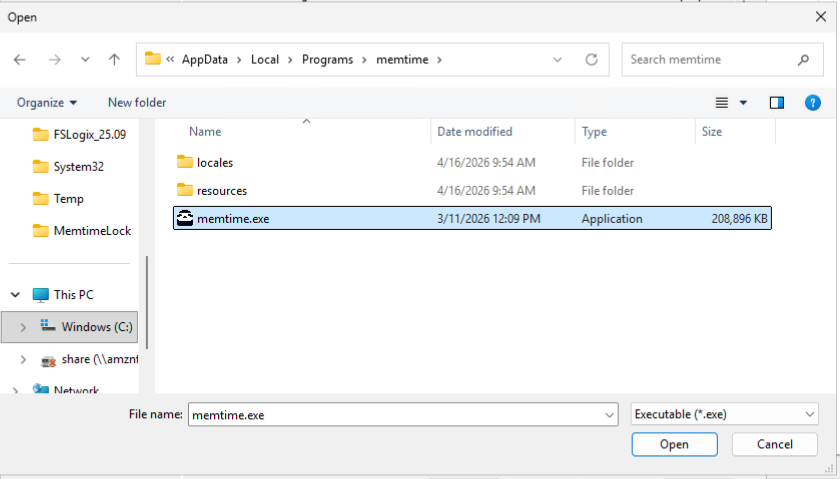Open System32 folder in sidebar

[x=68, y=167]
